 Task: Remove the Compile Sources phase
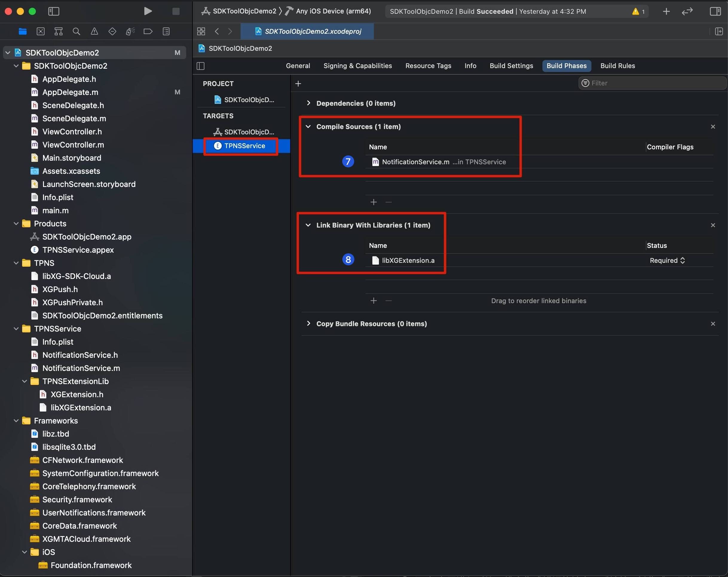click(x=713, y=127)
